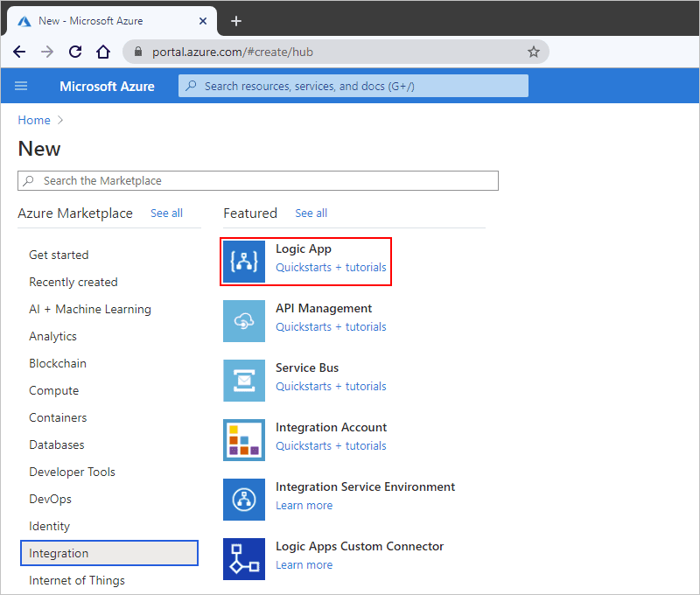Open Service Bus Quickstarts + tutorials

click(x=331, y=386)
